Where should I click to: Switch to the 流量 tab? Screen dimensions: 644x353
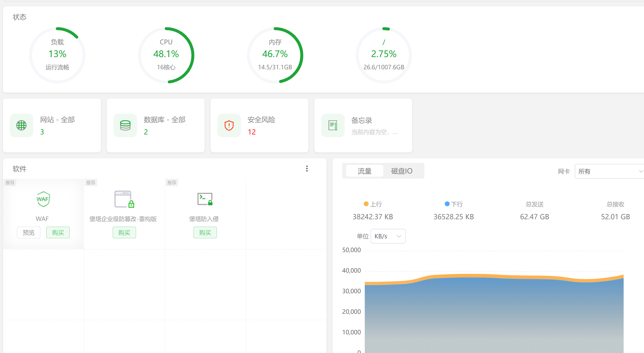pyautogui.click(x=364, y=171)
